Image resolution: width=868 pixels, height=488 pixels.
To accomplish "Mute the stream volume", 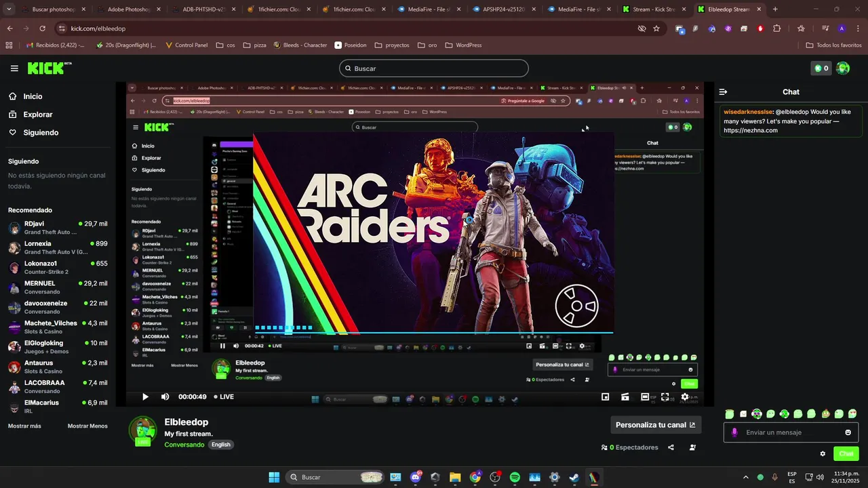I will (x=165, y=396).
